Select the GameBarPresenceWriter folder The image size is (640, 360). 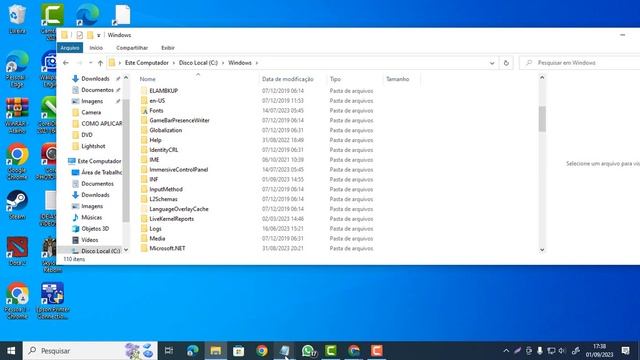click(x=179, y=120)
